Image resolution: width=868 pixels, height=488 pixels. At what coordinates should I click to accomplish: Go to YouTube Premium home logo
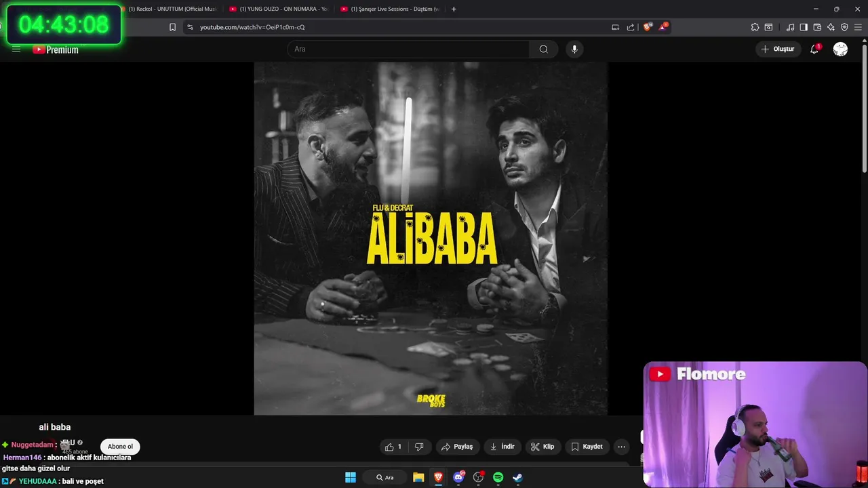(56, 49)
